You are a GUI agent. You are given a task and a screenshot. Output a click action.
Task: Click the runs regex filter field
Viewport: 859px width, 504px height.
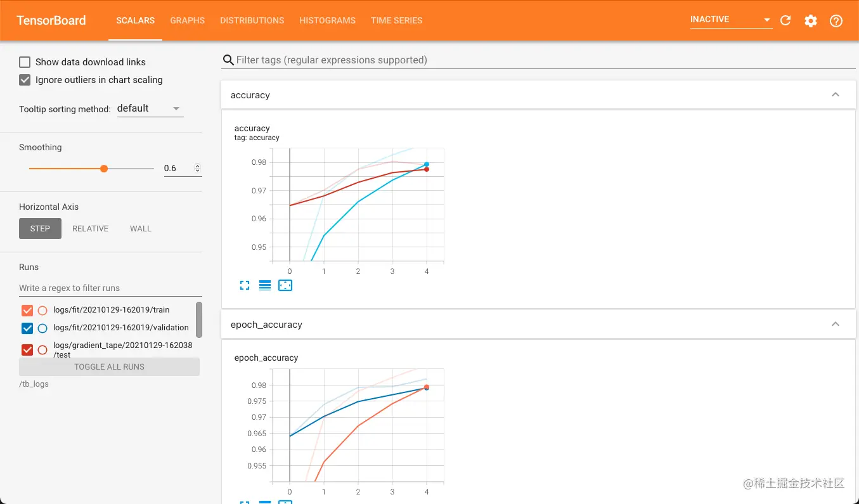pyautogui.click(x=110, y=288)
